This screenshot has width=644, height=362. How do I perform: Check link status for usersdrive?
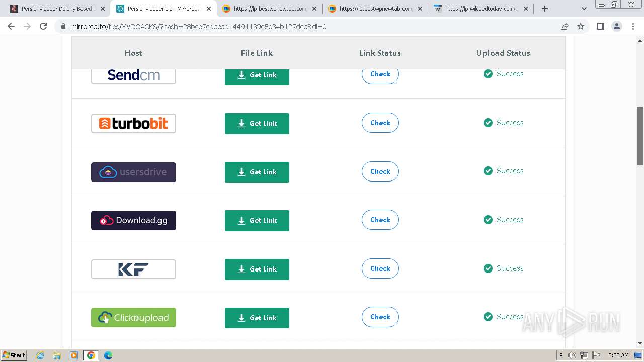pos(380,171)
